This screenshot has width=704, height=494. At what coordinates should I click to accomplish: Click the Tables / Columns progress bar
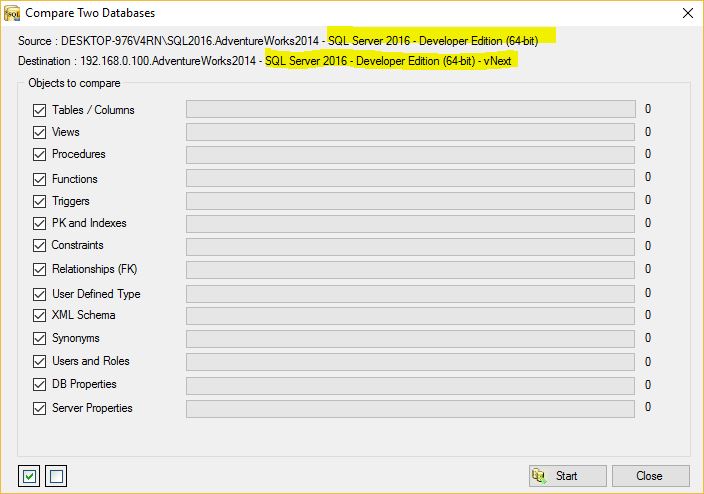click(411, 109)
